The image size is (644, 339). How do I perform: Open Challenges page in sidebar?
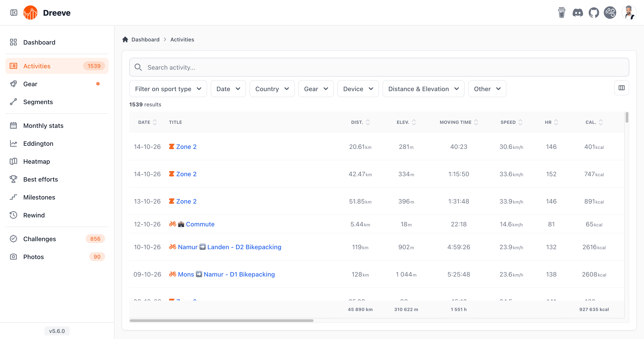57,239
